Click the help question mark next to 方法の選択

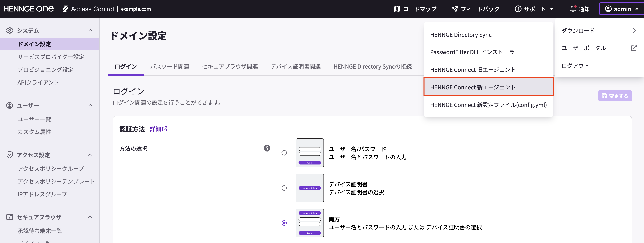(267, 148)
